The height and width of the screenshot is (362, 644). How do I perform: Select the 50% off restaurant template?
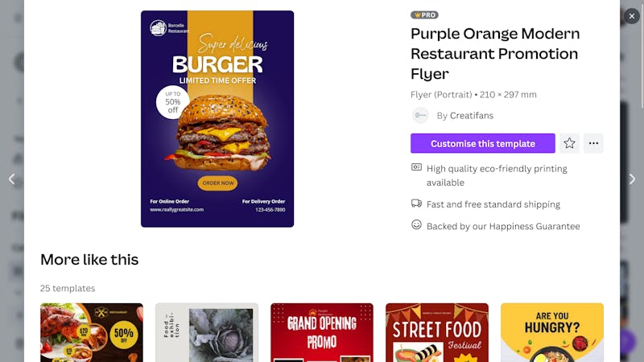92,332
